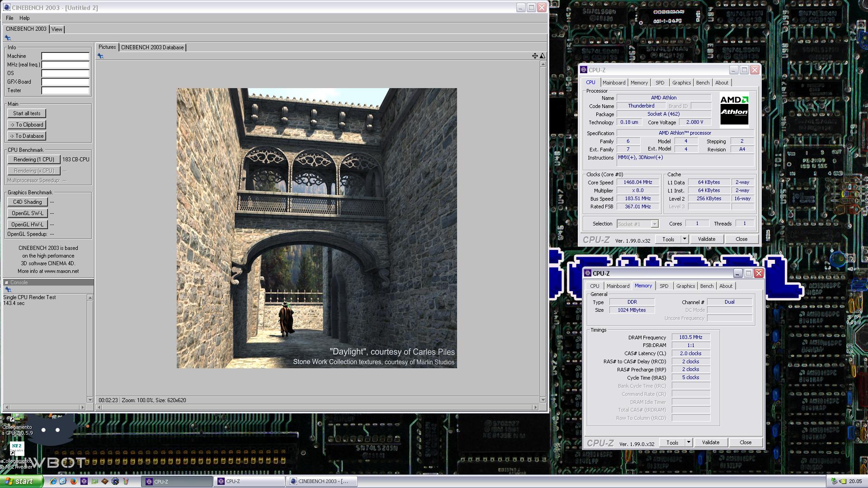The width and height of the screenshot is (868, 488).
Task: Click the Machine input field
Action: click(x=66, y=56)
